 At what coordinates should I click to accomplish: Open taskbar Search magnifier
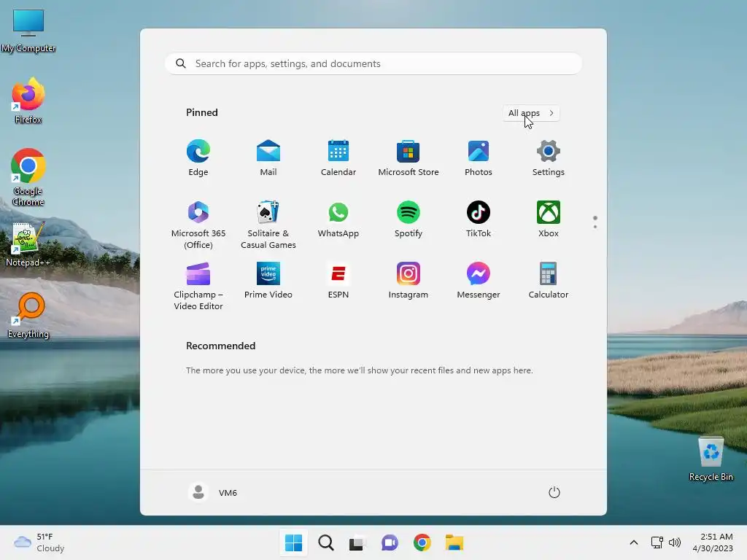point(326,542)
